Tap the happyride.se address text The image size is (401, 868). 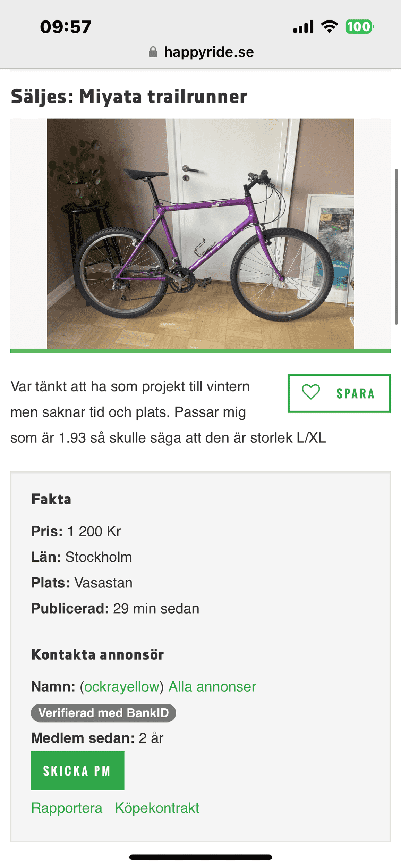click(209, 52)
